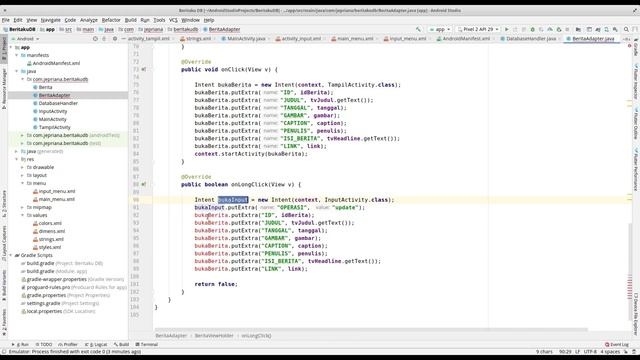The width and height of the screenshot is (640, 360).
Task: Select colors.xml in the values folder
Action: click(50, 223)
